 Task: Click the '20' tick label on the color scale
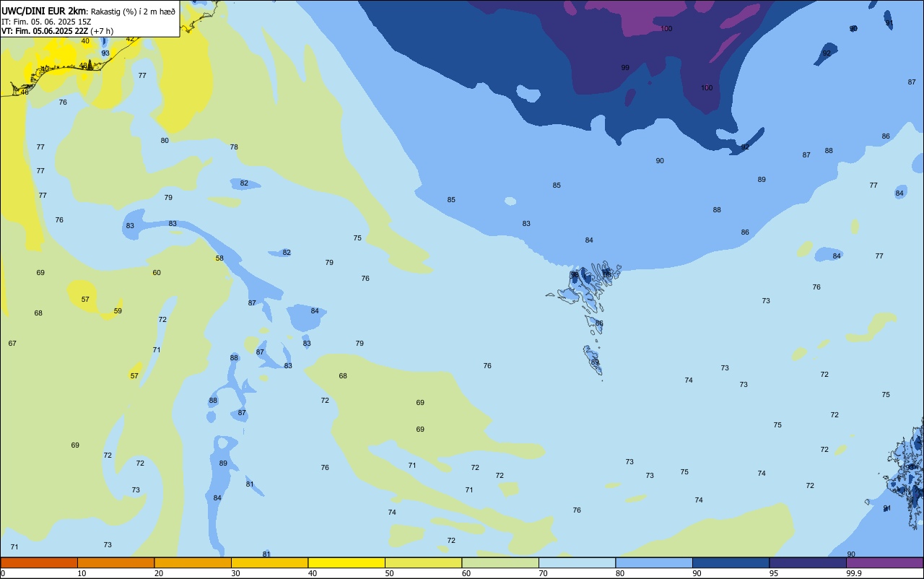159,573
